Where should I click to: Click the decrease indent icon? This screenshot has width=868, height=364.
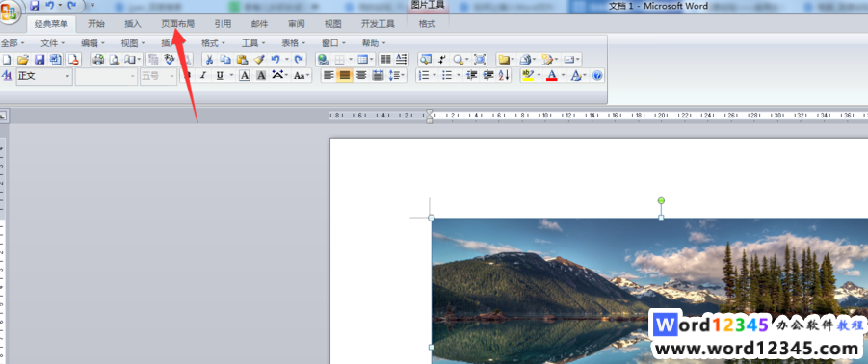472,75
